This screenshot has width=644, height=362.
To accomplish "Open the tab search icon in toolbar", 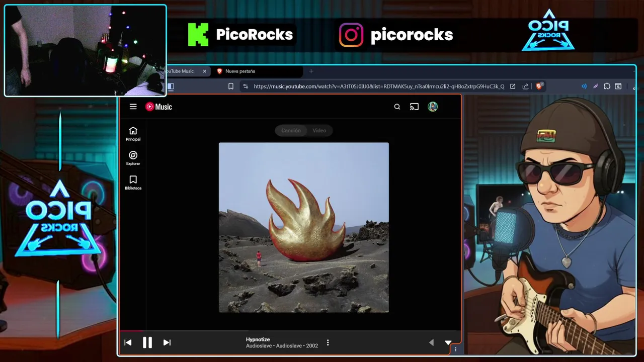I will (618, 86).
